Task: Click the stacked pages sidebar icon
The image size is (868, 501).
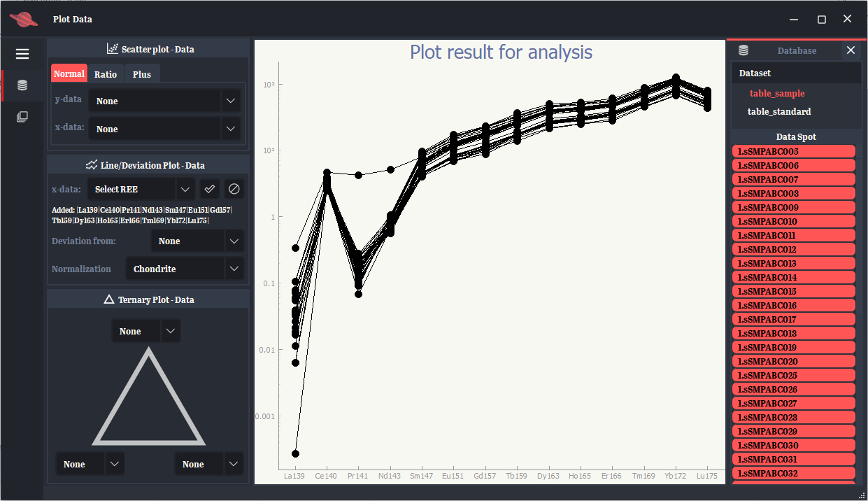Action: coord(22,117)
